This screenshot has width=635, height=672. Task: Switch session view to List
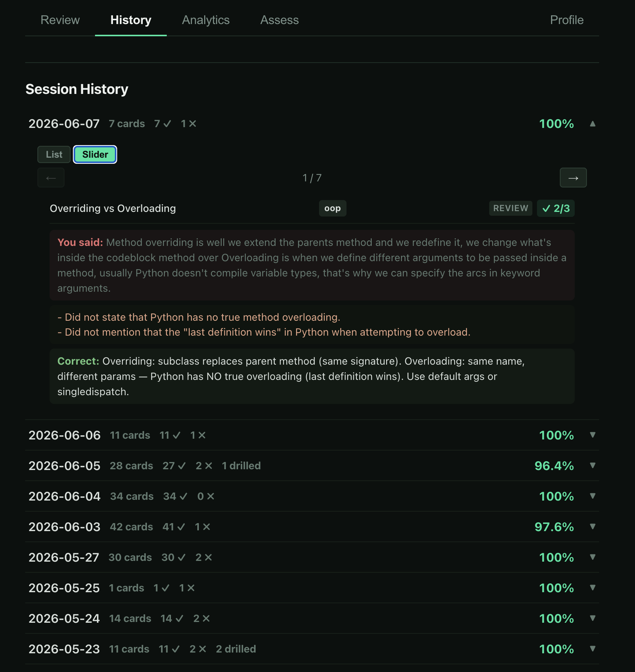(x=54, y=155)
